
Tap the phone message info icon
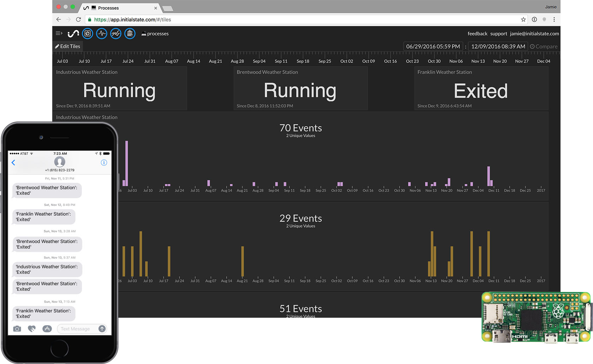click(104, 162)
